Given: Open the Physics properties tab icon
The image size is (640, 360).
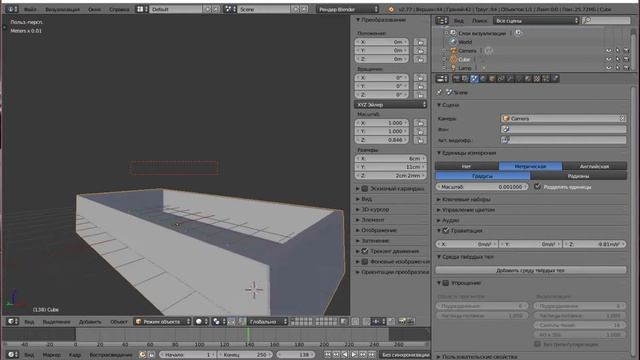Looking at the screenshot, I should pos(555,78).
